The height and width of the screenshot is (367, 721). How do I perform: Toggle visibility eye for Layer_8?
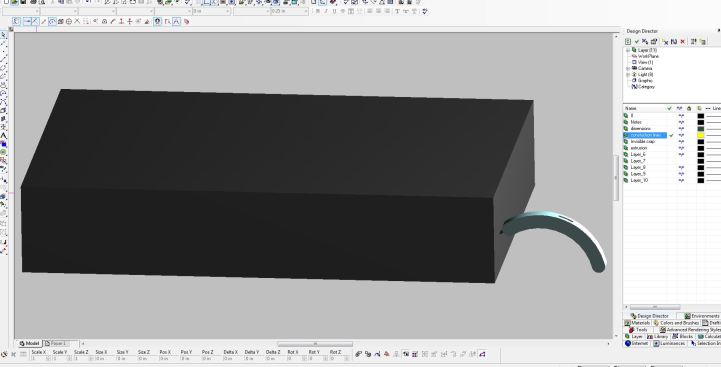pyautogui.click(x=681, y=167)
